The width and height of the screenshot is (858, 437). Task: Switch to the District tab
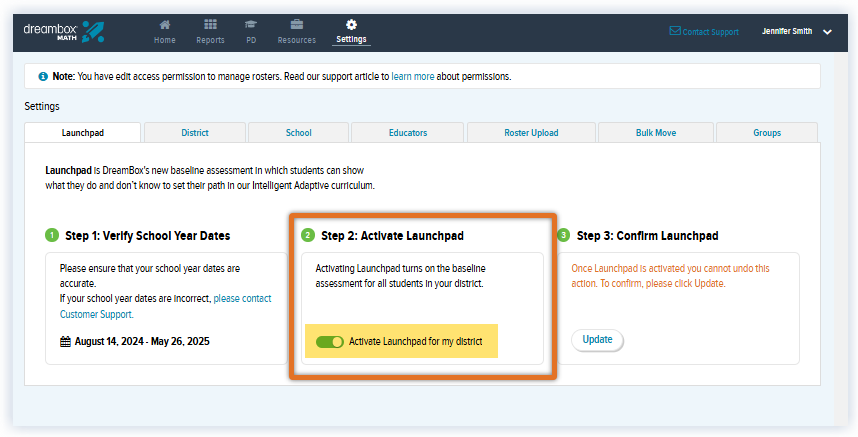pos(195,132)
